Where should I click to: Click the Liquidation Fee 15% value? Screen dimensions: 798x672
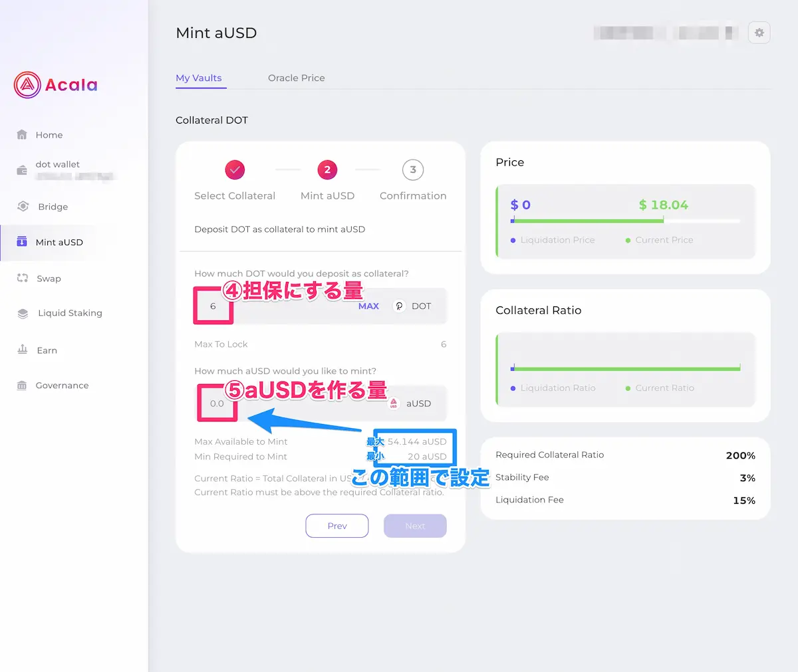pos(744,501)
